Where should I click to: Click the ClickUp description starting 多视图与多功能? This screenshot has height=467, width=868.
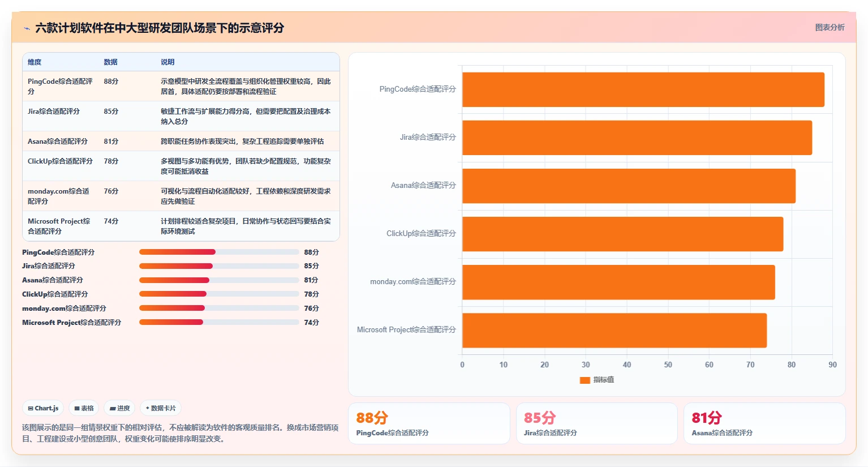coord(246,166)
